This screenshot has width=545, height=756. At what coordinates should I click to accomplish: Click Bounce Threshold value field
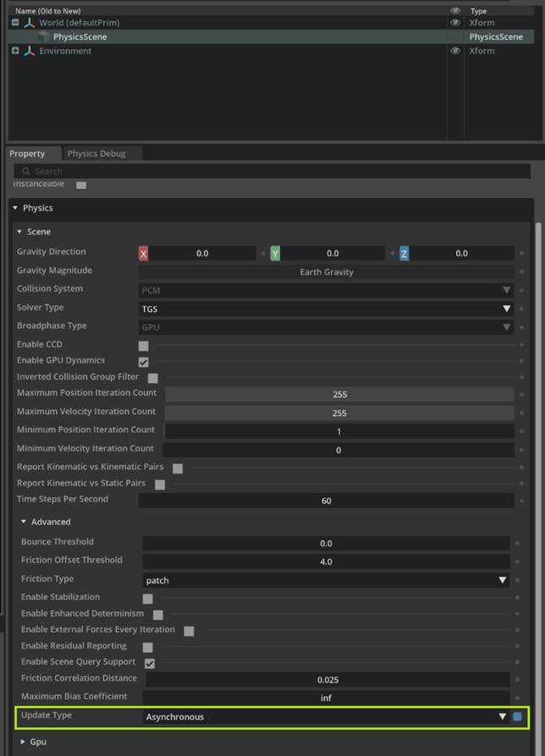coord(326,544)
